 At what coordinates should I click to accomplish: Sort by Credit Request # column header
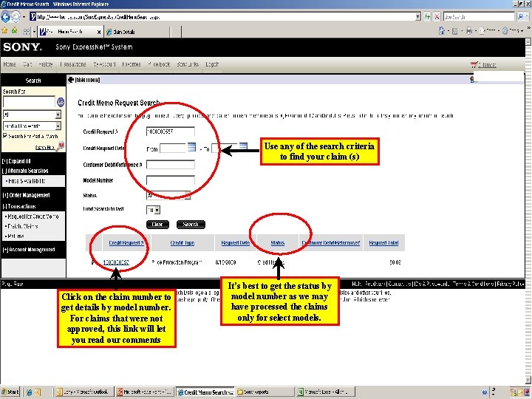pos(126,242)
